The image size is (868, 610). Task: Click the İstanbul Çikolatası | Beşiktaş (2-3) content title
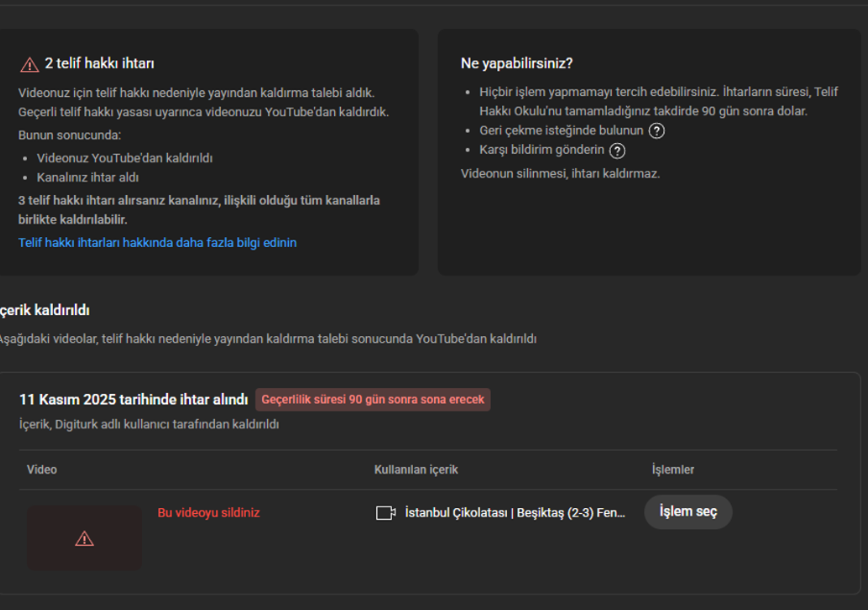point(515,513)
